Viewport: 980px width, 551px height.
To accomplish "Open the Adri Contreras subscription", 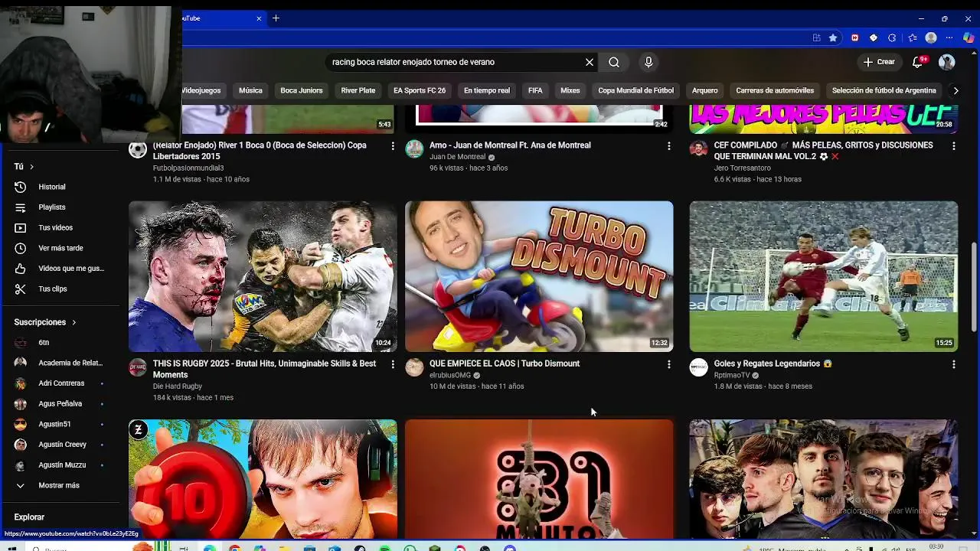I will coord(60,383).
